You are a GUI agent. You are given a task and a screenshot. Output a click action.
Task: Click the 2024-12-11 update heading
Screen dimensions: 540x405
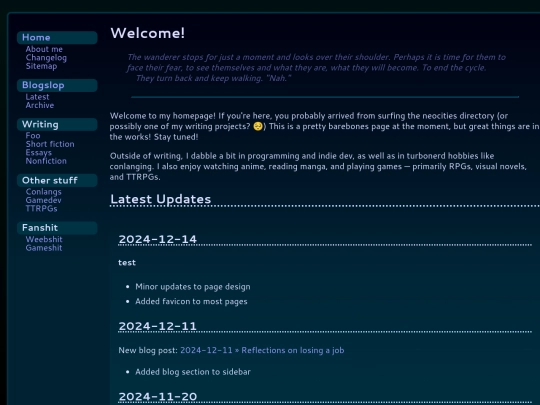tap(157, 326)
